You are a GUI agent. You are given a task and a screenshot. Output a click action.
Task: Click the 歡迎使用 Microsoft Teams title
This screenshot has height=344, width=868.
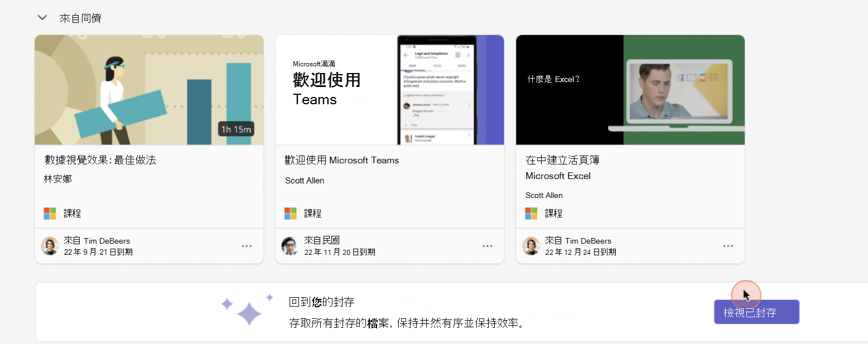point(342,160)
